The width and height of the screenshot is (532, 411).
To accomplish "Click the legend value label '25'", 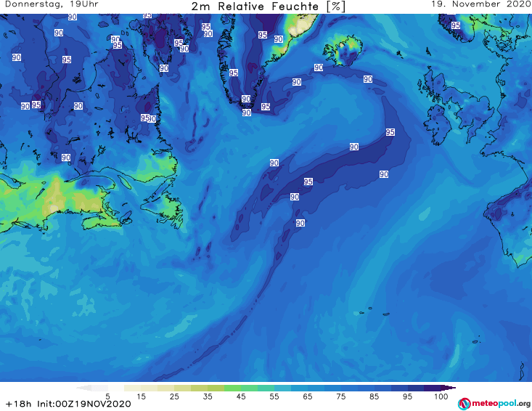I will tap(174, 396).
